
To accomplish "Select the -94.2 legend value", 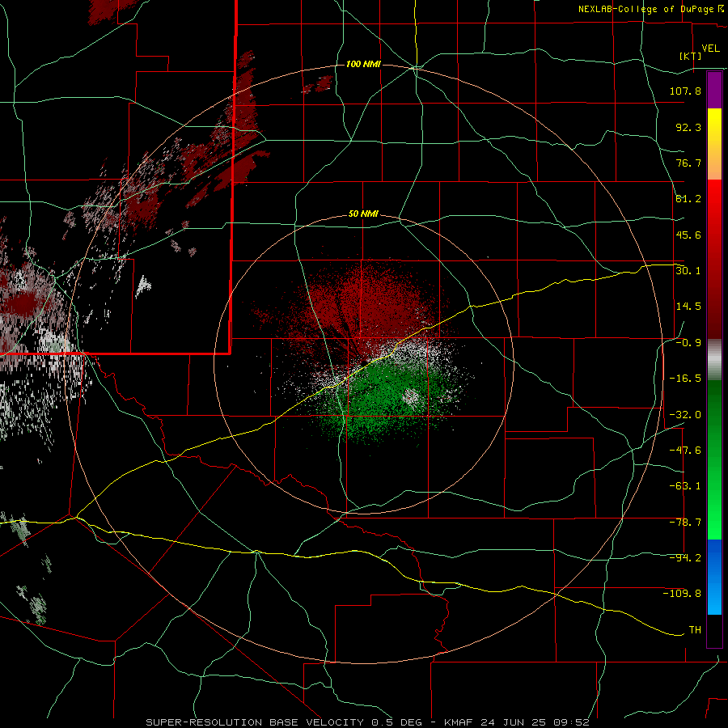I will point(685,558).
